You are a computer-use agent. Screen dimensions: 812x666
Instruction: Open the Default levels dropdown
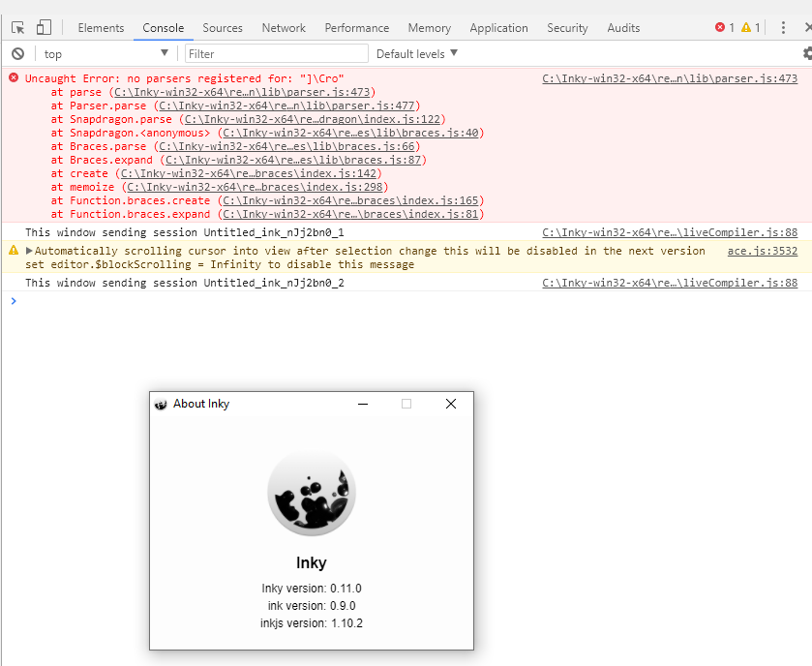coord(414,53)
